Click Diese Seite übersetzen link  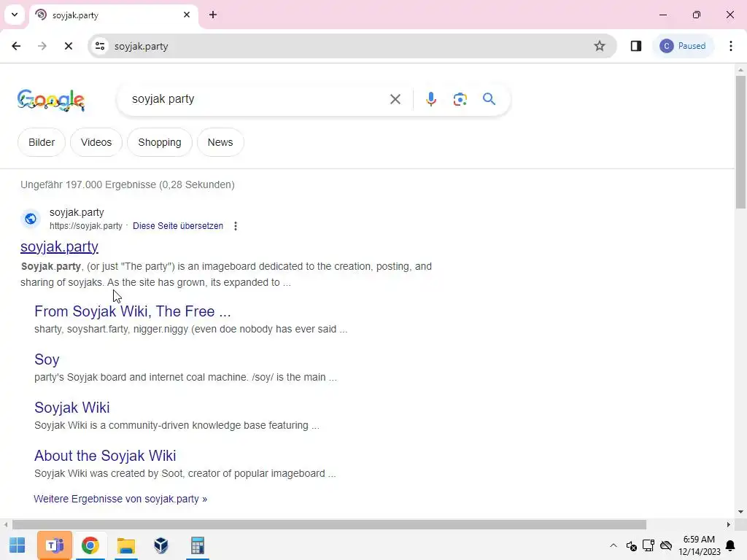coord(178,226)
